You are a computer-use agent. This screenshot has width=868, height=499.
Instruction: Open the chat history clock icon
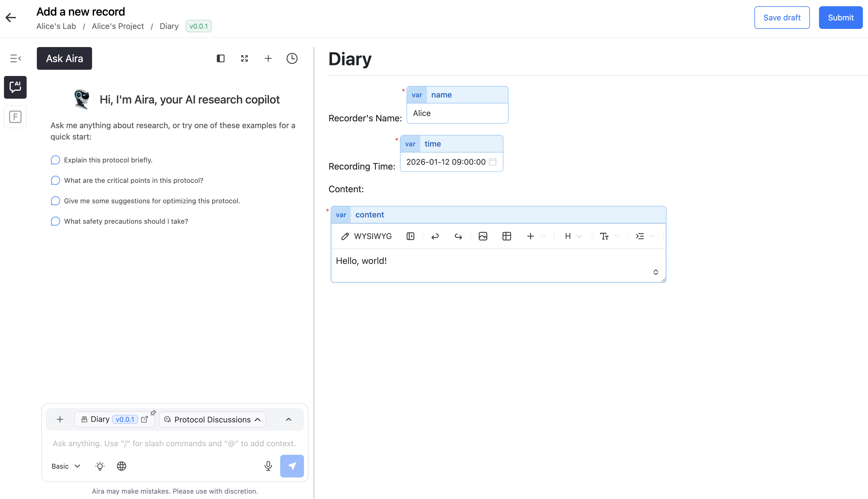292,58
